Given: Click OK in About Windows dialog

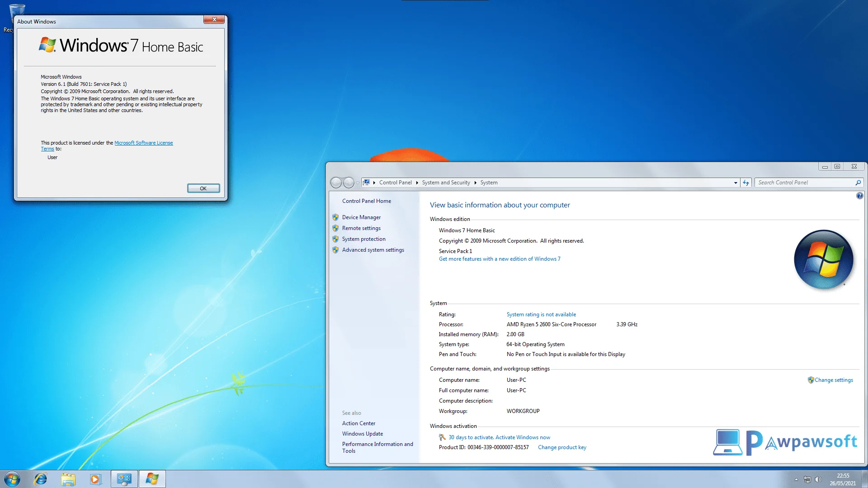Looking at the screenshot, I should 203,188.
